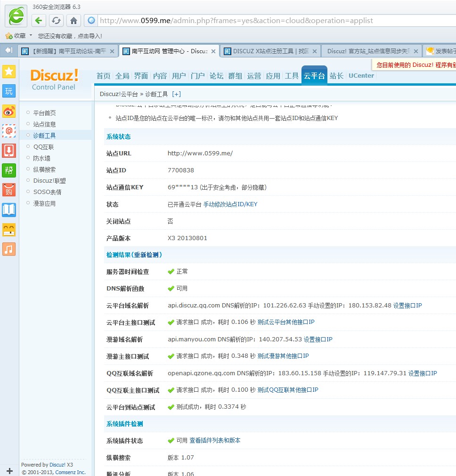Open 漫游应用 in left menu
The width and height of the screenshot is (456, 476).
(x=44, y=203)
